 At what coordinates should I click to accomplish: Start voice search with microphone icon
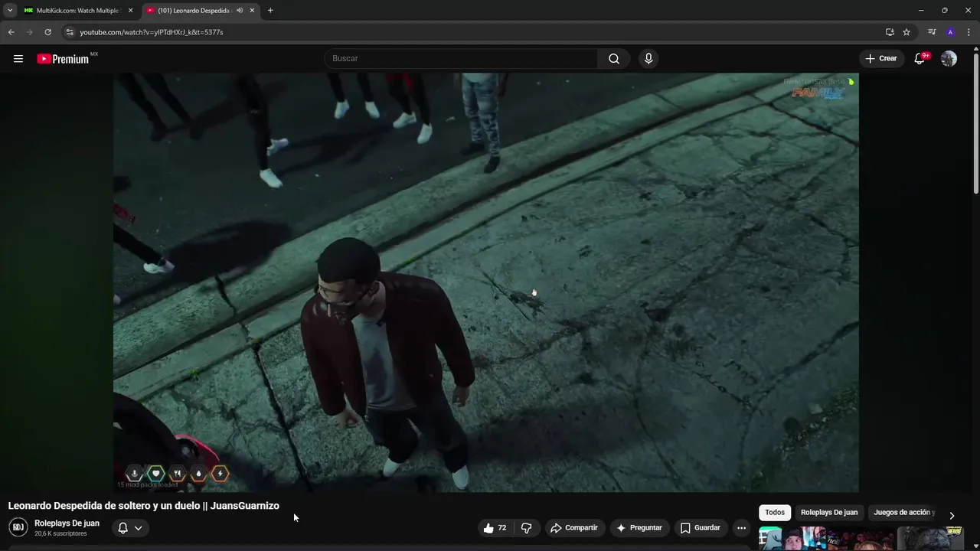pyautogui.click(x=648, y=59)
